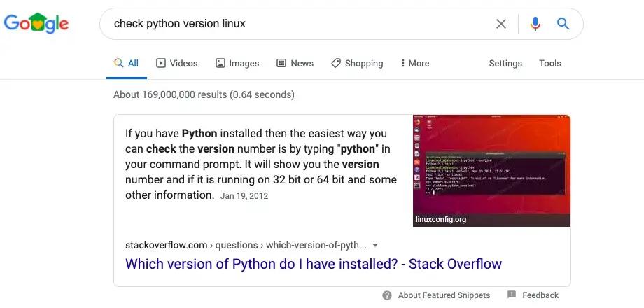
Task: Submit search with magnifying glass icon
Action: (563, 23)
